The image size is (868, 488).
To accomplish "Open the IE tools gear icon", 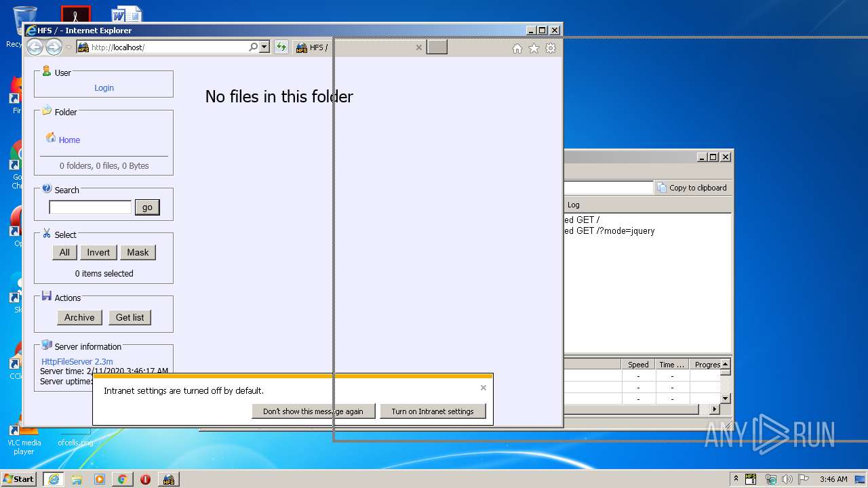I will coord(551,48).
